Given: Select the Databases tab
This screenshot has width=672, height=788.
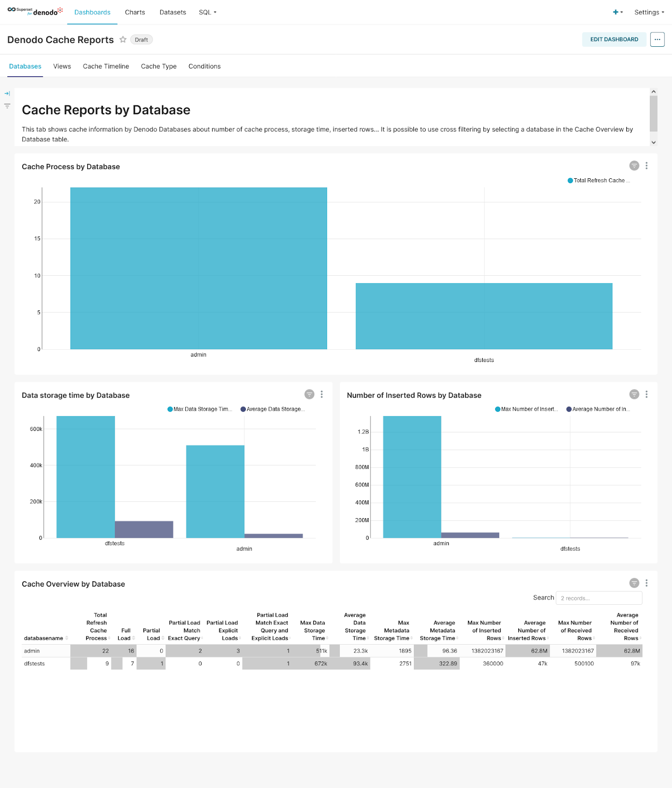Looking at the screenshot, I should pos(25,66).
